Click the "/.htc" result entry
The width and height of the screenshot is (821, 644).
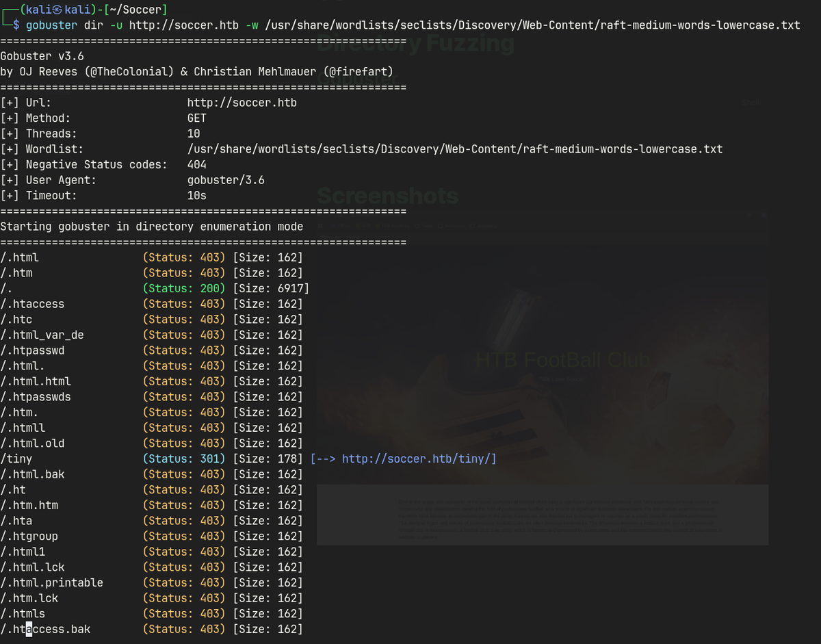point(16,319)
